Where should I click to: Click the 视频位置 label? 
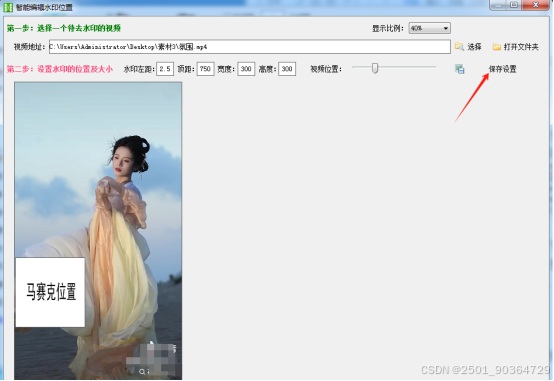(326, 69)
